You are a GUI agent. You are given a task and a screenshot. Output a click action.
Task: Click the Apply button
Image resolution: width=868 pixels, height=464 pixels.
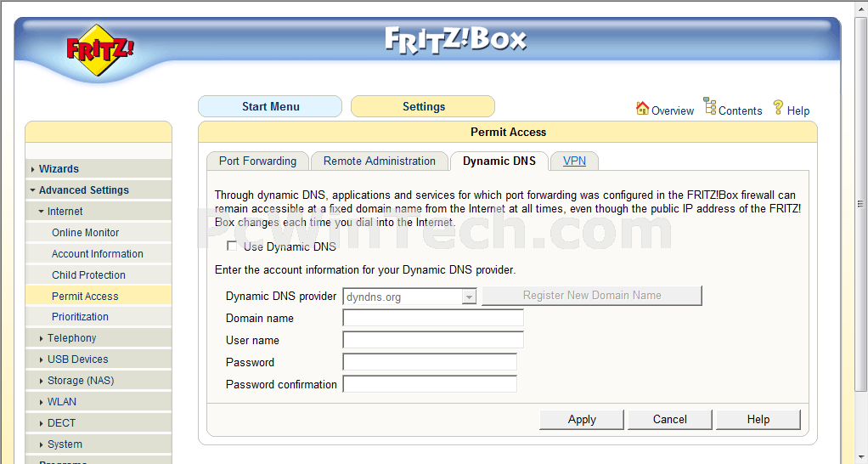click(582, 420)
